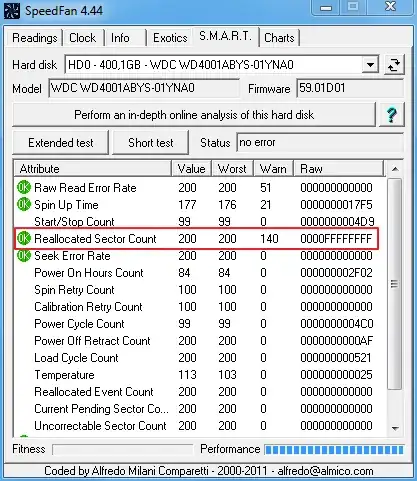This screenshot has width=417, height=481.
Task: Start the Short test
Action: coord(151,143)
